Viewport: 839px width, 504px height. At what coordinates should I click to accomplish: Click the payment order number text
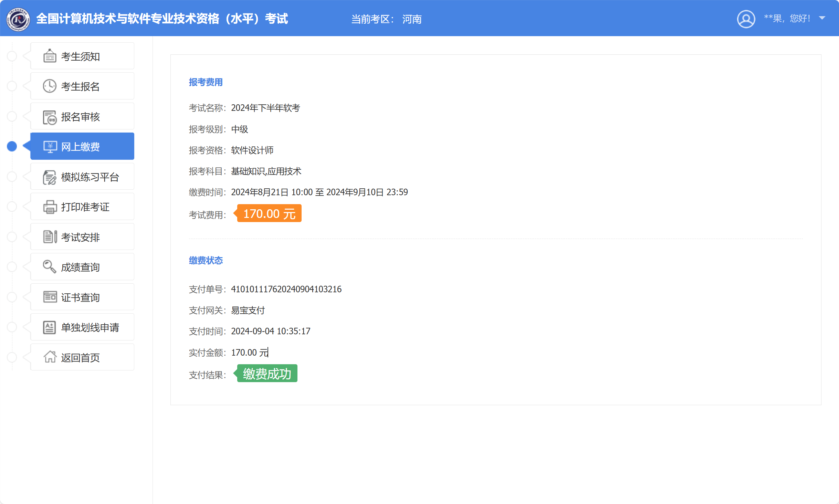tap(286, 289)
